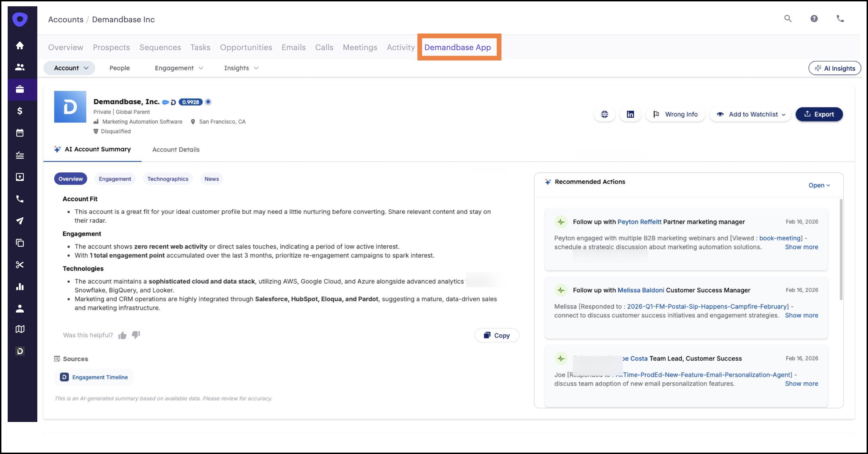Go to Home via the house icon
The image size is (868, 454).
click(20, 45)
